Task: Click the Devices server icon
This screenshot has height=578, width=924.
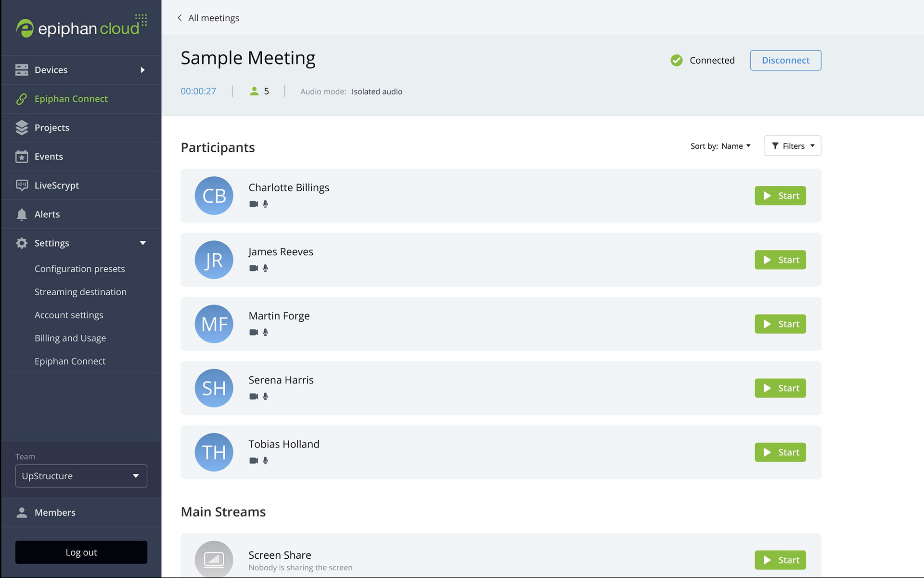Action: [22, 70]
